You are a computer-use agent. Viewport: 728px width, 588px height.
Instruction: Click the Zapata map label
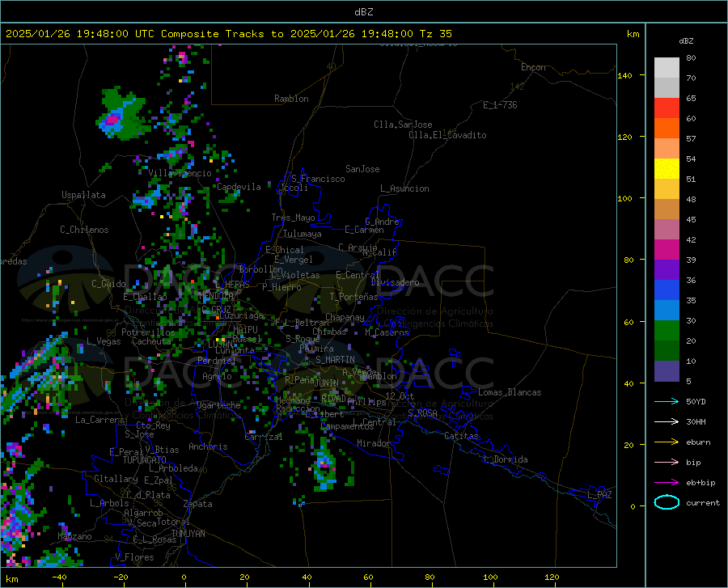pyautogui.click(x=198, y=504)
